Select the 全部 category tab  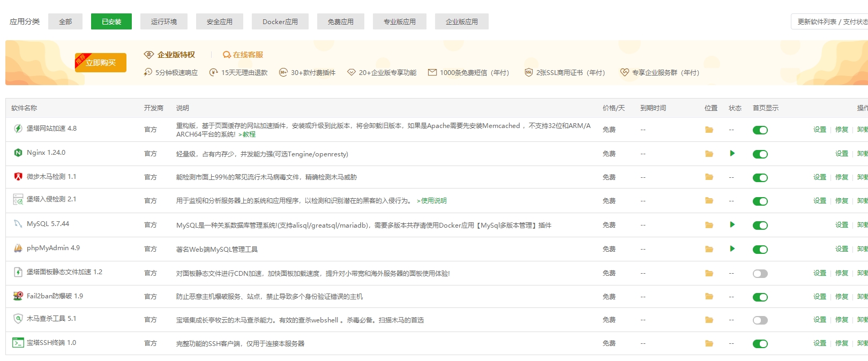pyautogui.click(x=65, y=21)
